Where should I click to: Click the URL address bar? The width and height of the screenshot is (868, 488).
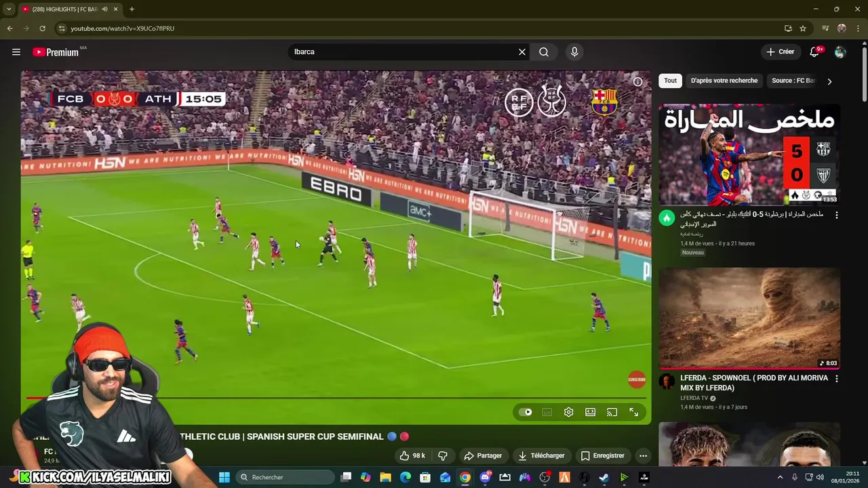[x=420, y=28]
